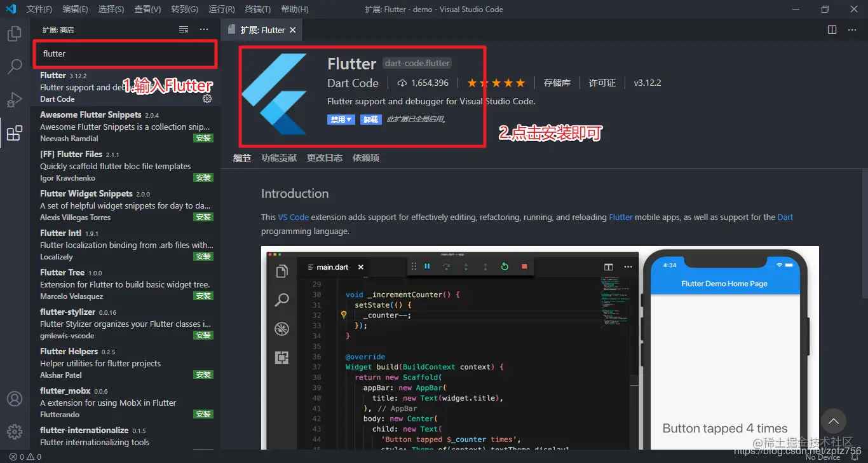
Task: Switch to the 依赖项 dependencies tab
Action: click(366, 158)
